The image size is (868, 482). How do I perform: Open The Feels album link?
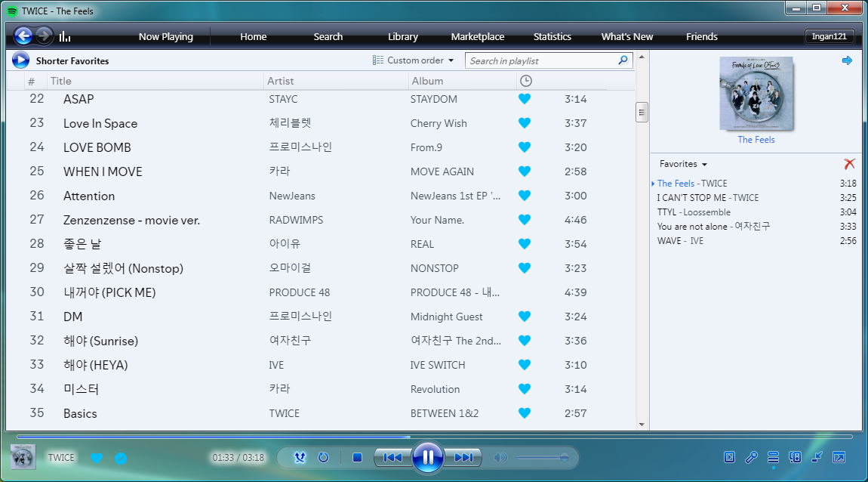click(756, 140)
